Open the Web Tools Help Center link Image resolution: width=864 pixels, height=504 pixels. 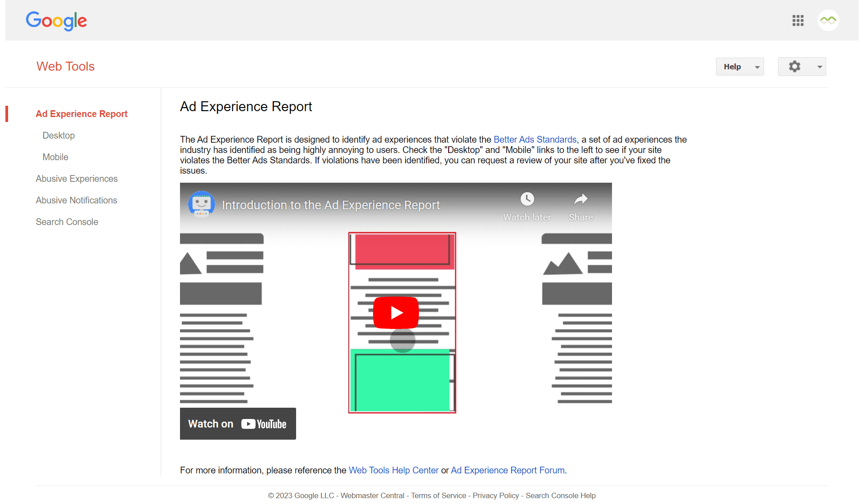[393, 470]
